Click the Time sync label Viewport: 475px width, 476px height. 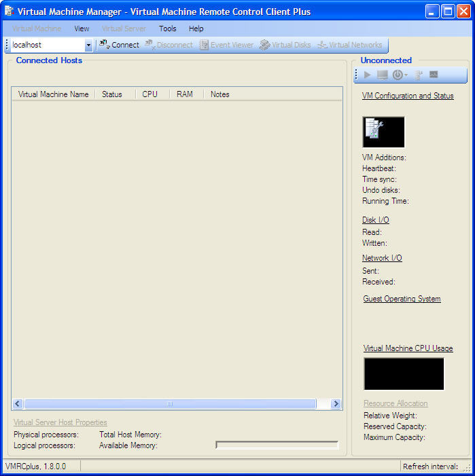tap(379, 179)
